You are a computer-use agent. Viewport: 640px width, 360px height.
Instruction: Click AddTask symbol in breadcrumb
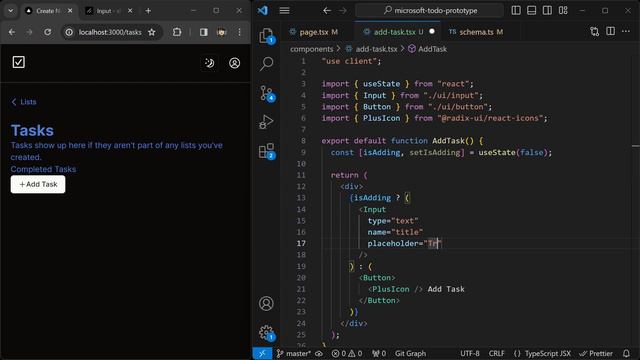(432, 49)
